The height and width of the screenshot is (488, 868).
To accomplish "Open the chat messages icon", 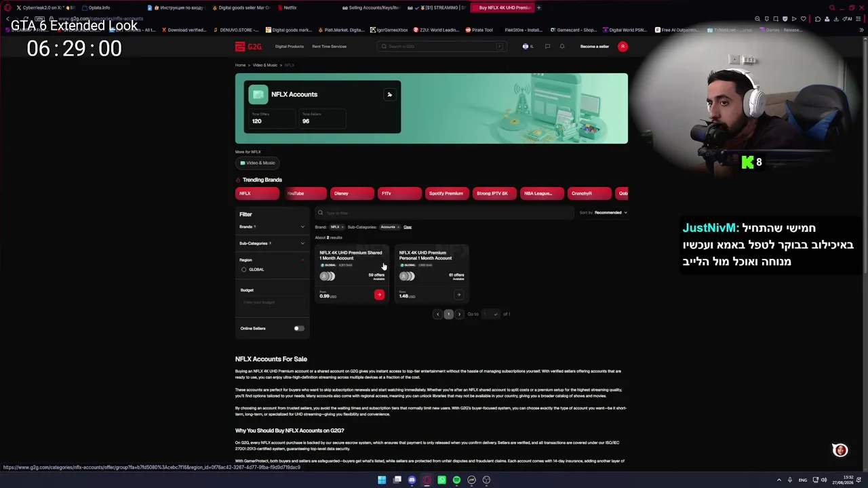I will (547, 47).
